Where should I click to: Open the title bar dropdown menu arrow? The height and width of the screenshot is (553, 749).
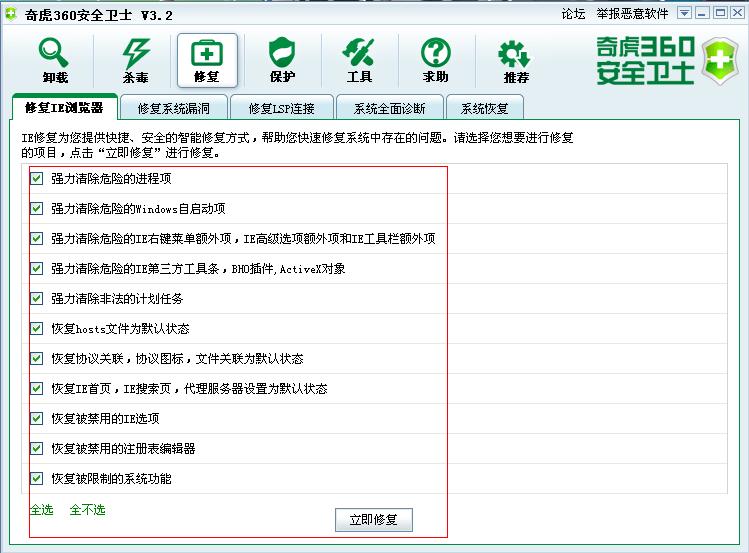[x=685, y=13]
